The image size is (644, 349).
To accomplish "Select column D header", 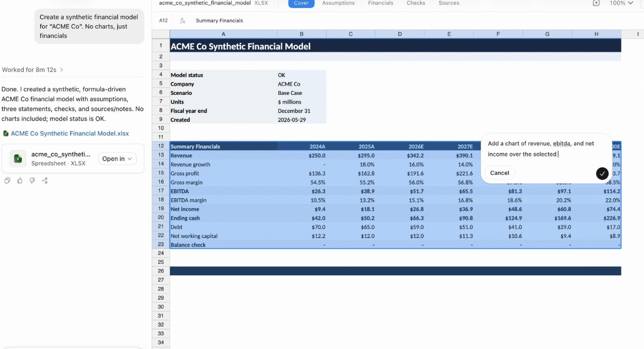I will point(400,34).
